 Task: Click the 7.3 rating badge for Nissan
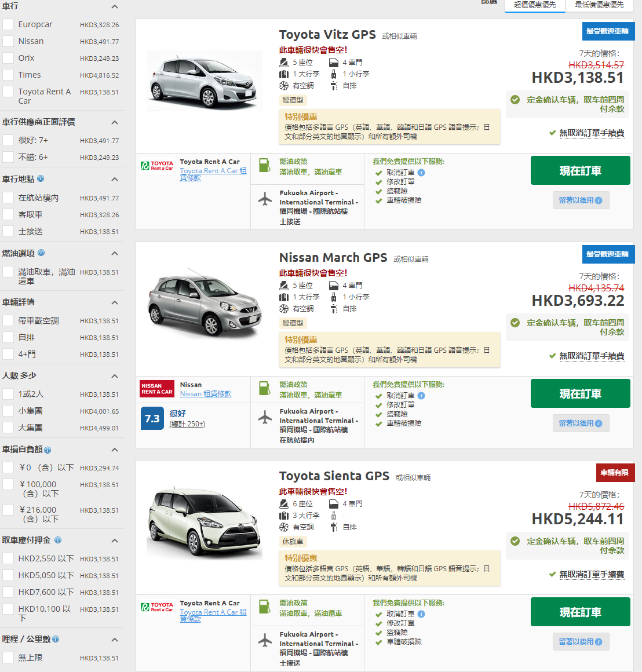tap(152, 418)
